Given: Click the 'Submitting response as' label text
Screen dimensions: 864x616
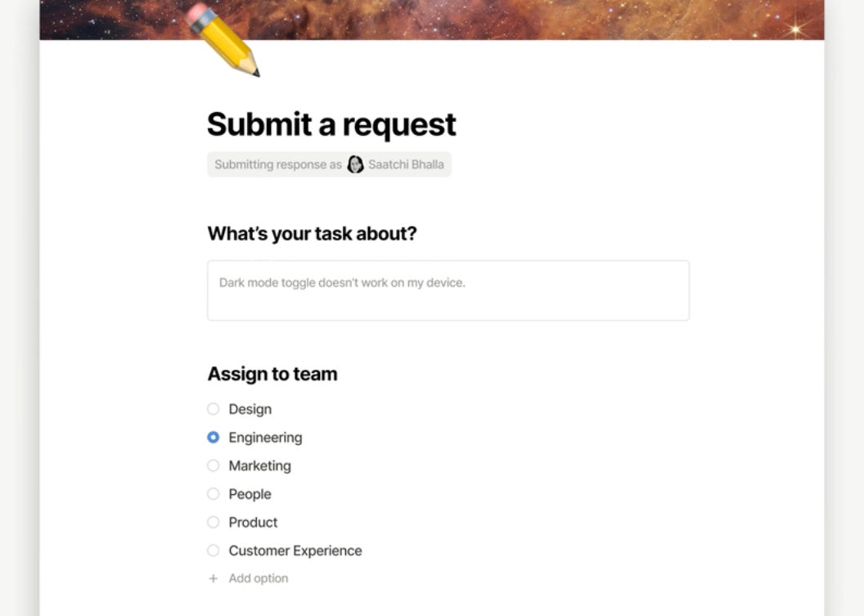Looking at the screenshot, I should [278, 164].
